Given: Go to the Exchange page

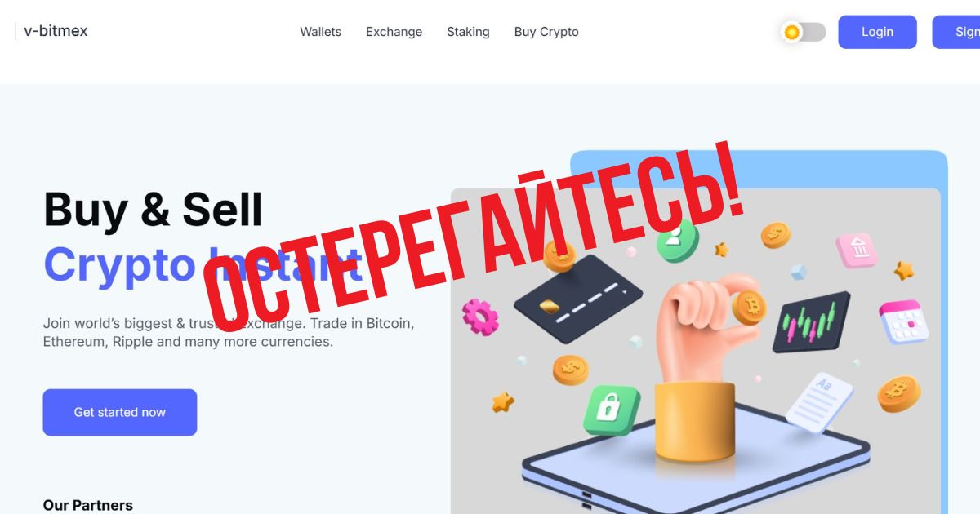Looking at the screenshot, I should point(394,32).
